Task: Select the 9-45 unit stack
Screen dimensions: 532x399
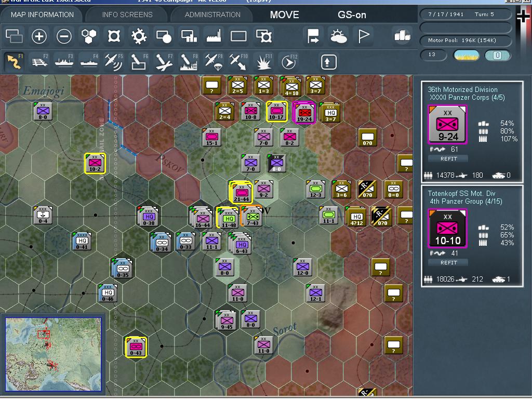Action: point(227,320)
